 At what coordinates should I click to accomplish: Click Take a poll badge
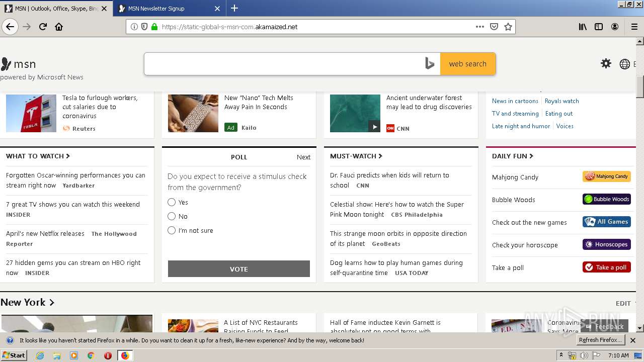(607, 267)
